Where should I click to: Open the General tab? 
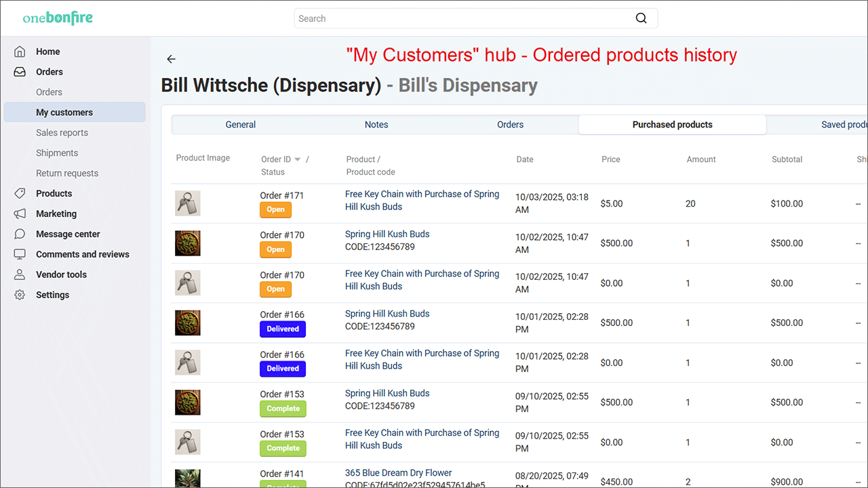point(241,125)
